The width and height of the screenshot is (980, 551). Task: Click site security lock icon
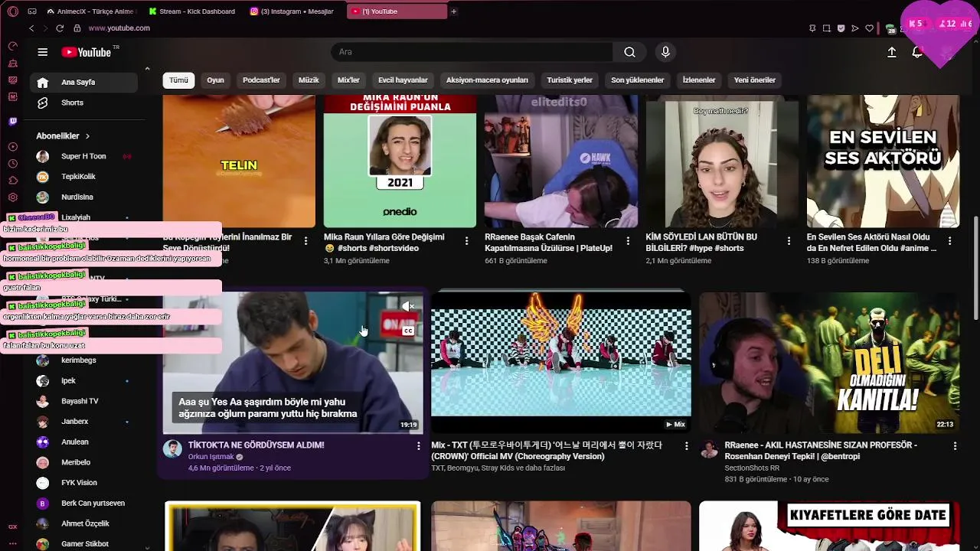77,28
